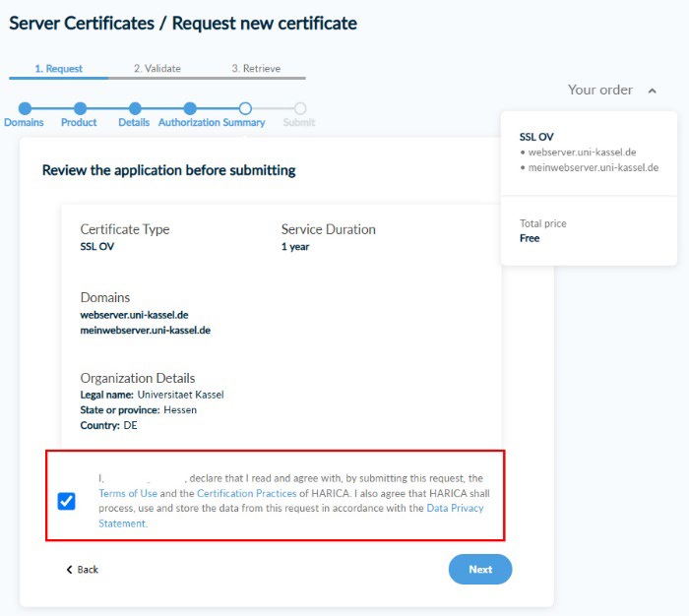Collapse the Your order panel chevron
This screenshot has width=689, height=616.
point(652,91)
